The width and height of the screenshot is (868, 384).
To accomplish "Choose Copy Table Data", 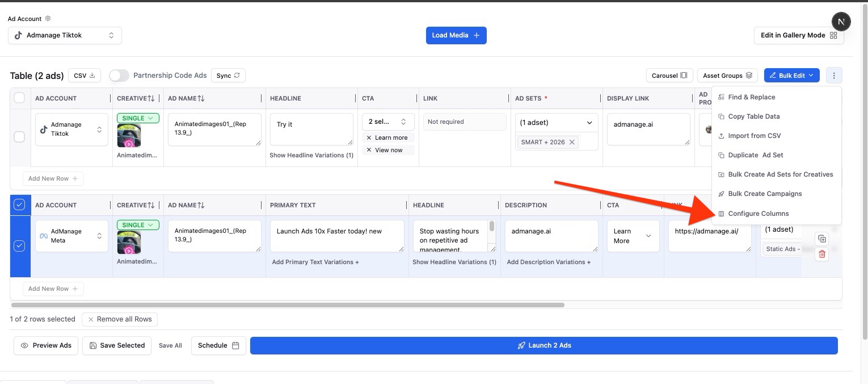I will 777,116.
